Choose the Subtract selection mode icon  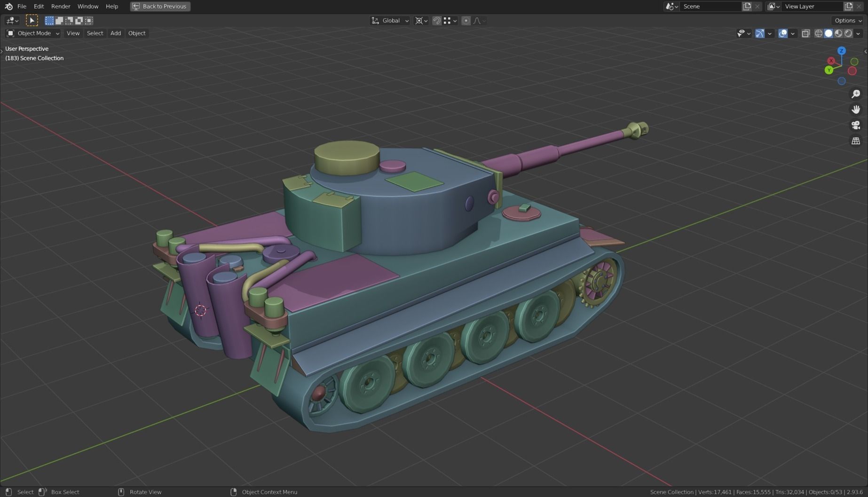[69, 21]
